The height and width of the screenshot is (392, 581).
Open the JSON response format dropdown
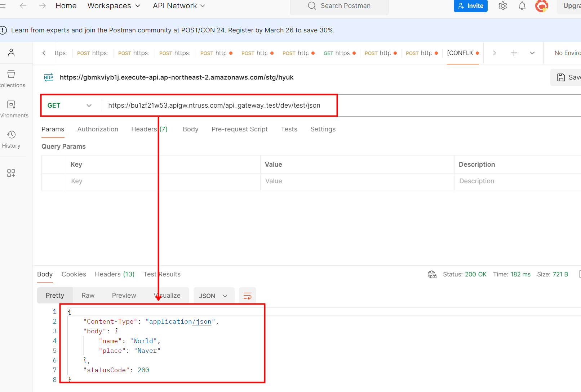pyautogui.click(x=214, y=296)
